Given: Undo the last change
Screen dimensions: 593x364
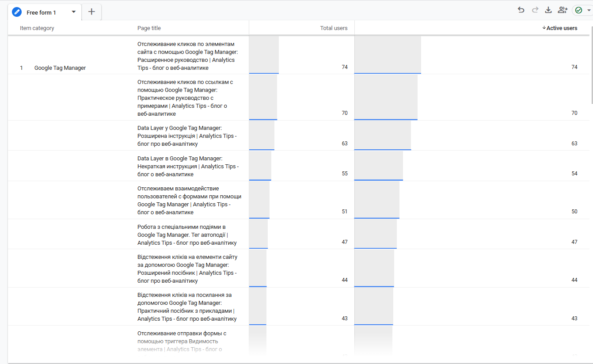Looking at the screenshot, I should pyautogui.click(x=521, y=10).
